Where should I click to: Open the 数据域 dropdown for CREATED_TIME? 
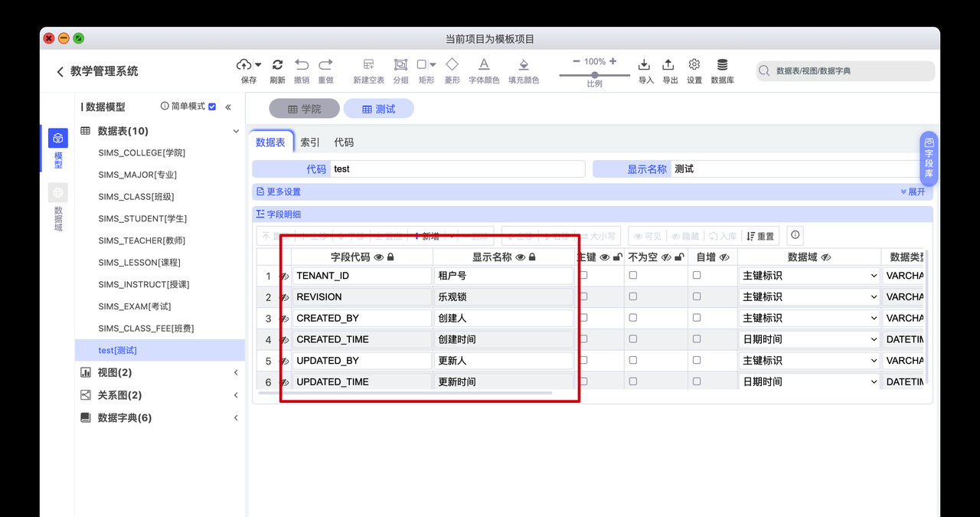click(809, 339)
